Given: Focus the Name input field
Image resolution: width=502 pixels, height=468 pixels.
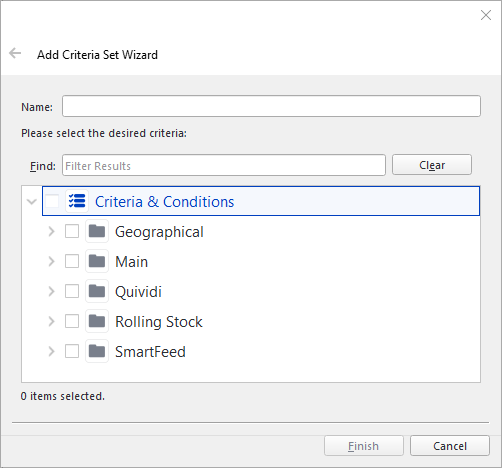Looking at the screenshot, I should click(271, 106).
